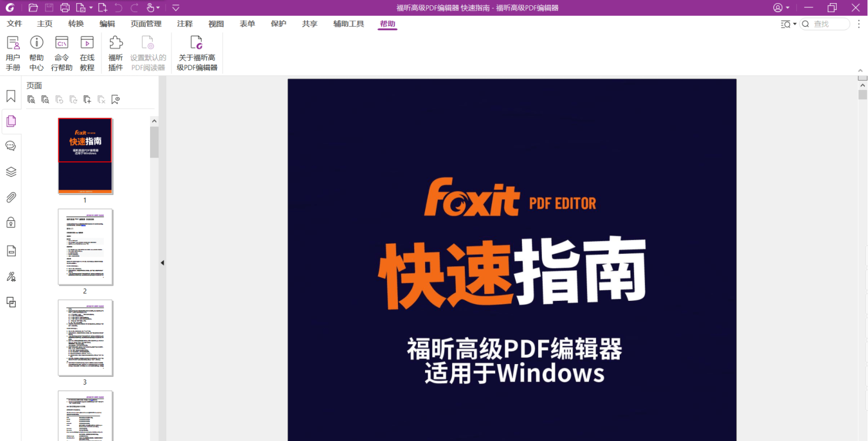Image resolution: width=868 pixels, height=441 pixels.
Task: Select page 3 thumbnail
Action: [x=85, y=338]
